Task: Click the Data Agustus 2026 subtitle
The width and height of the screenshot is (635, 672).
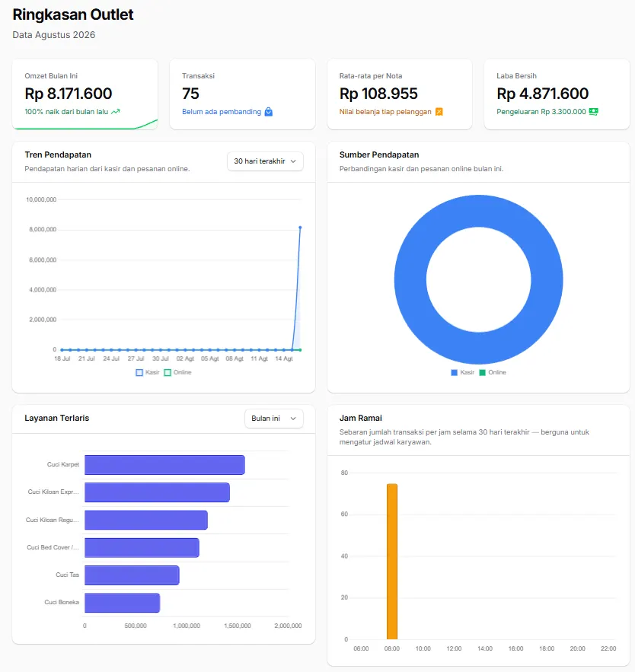Action: pos(53,35)
